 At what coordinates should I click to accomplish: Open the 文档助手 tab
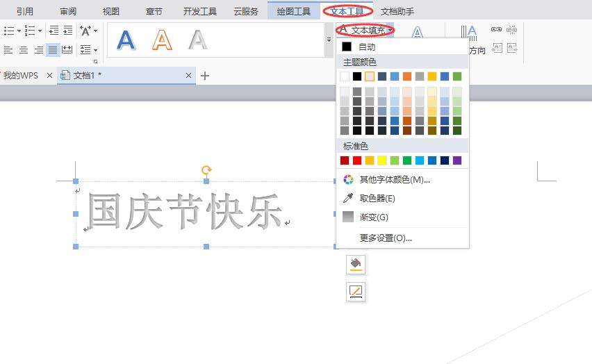click(x=397, y=11)
